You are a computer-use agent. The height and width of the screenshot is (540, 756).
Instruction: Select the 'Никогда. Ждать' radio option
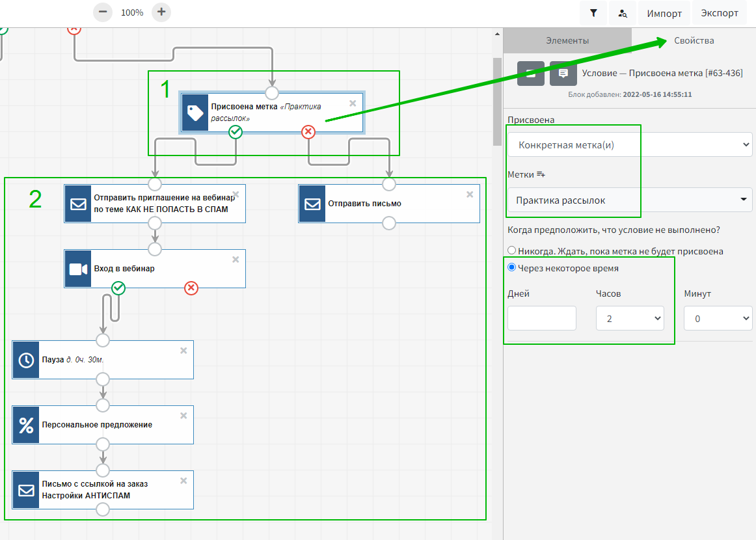click(512, 250)
